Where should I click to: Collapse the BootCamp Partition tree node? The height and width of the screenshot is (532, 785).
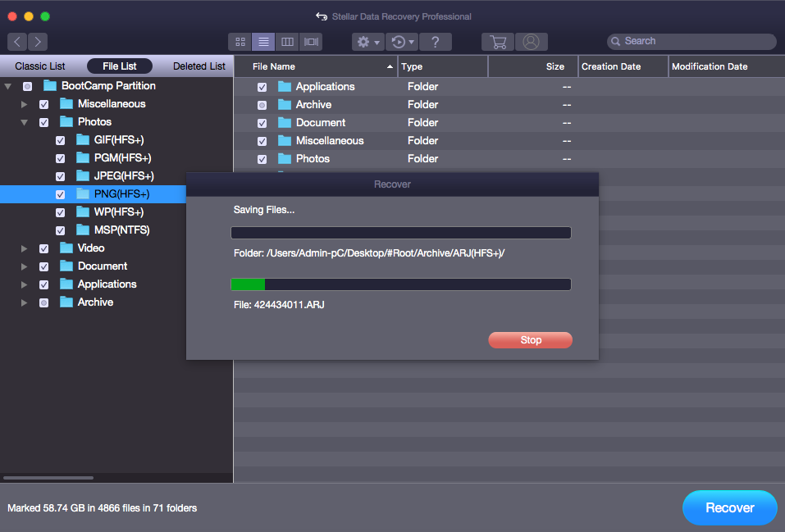tap(8, 86)
